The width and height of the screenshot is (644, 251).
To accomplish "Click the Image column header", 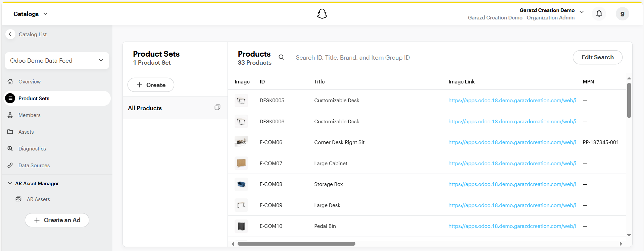I will pyautogui.click(x=242, y=81).
